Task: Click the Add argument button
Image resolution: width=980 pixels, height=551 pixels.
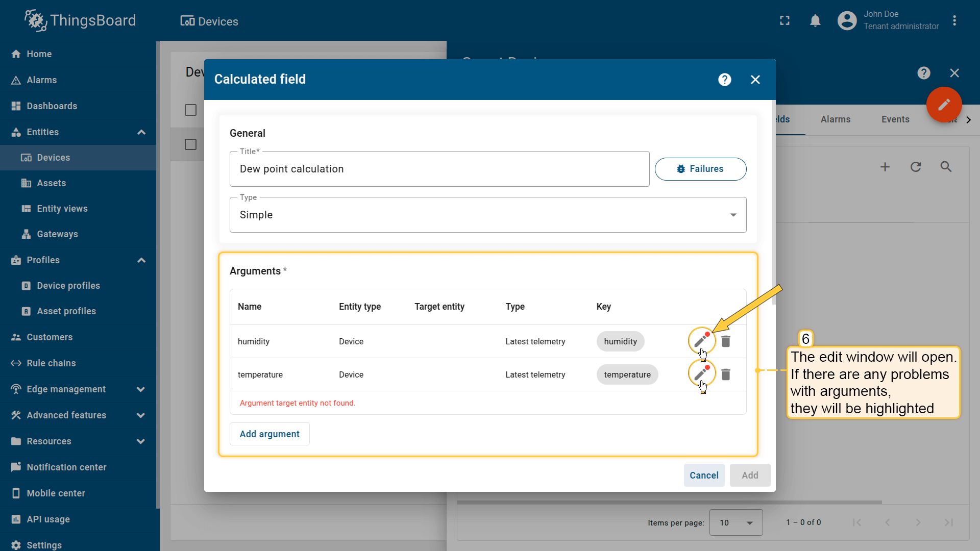Action: [269, 434]
